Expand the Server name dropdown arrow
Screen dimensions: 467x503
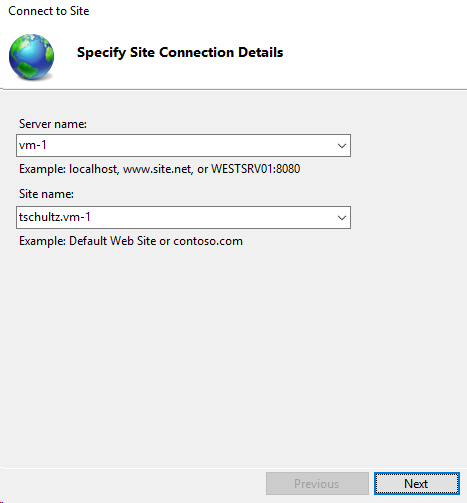342,146
